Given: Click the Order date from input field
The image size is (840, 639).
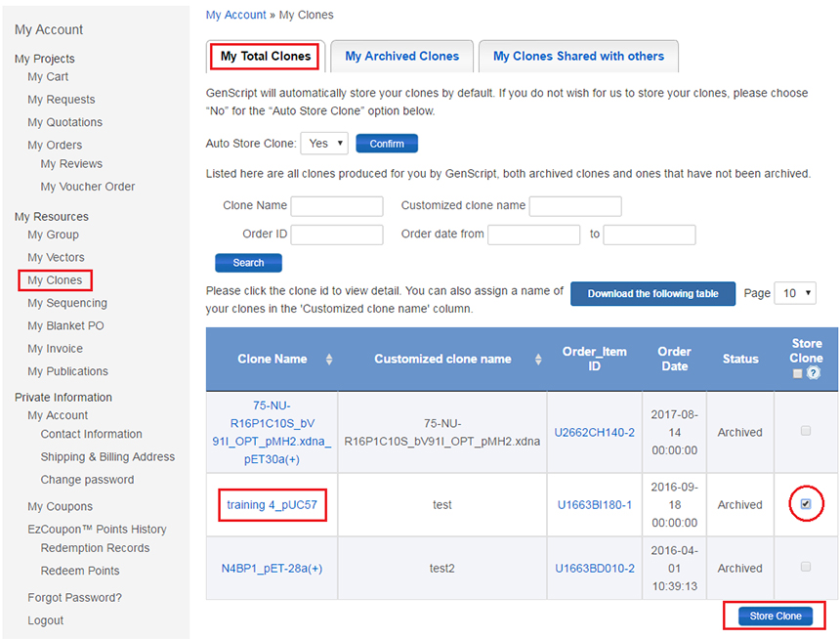Looking at the screenshot, I should click(533, 234).
